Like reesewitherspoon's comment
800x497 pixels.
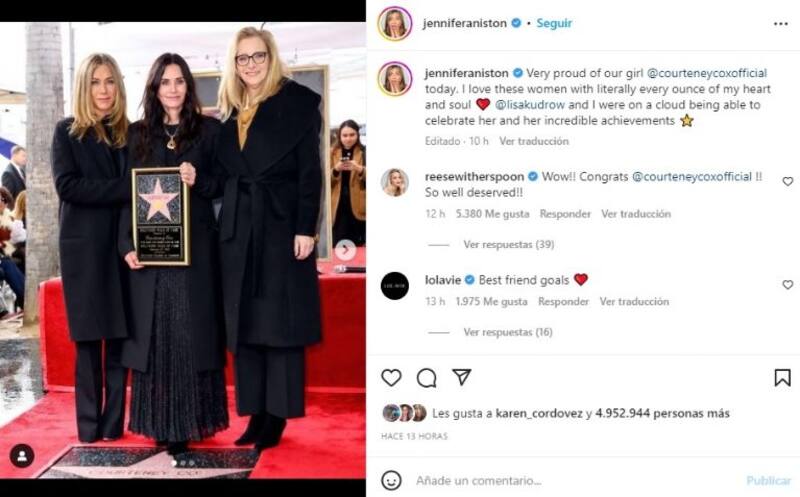(x=788, y=181)
